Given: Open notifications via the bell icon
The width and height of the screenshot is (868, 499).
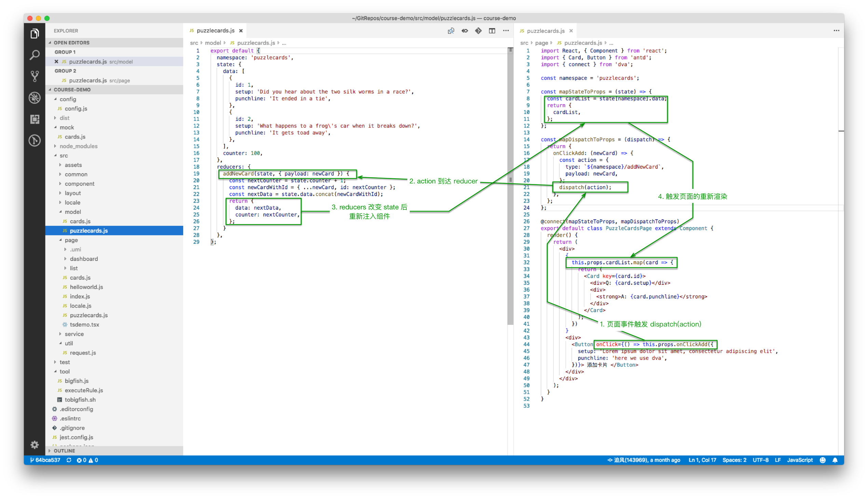Looking at the screenshot, I should (836, 460).
